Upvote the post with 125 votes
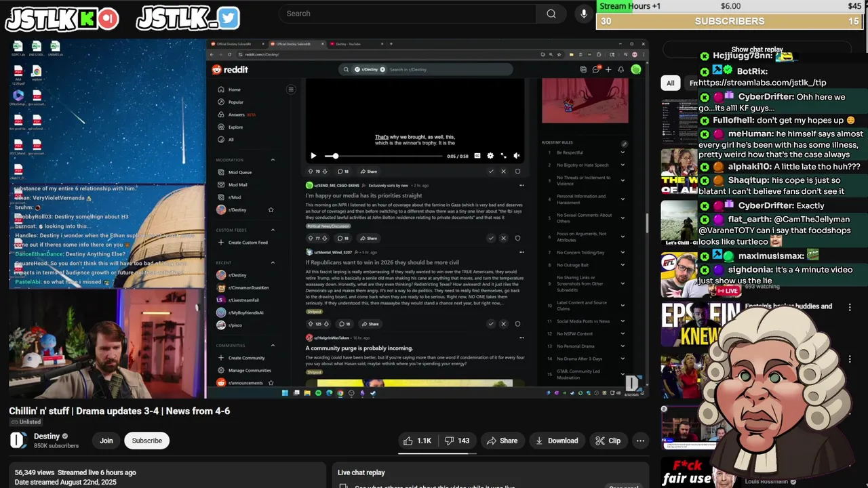 click(310, 324)
